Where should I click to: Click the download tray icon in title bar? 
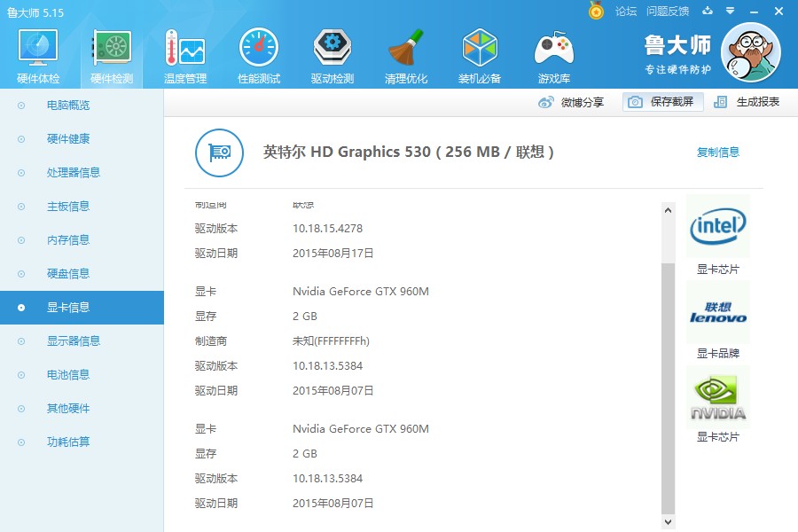pyautogui.click(x=708, y=11)
